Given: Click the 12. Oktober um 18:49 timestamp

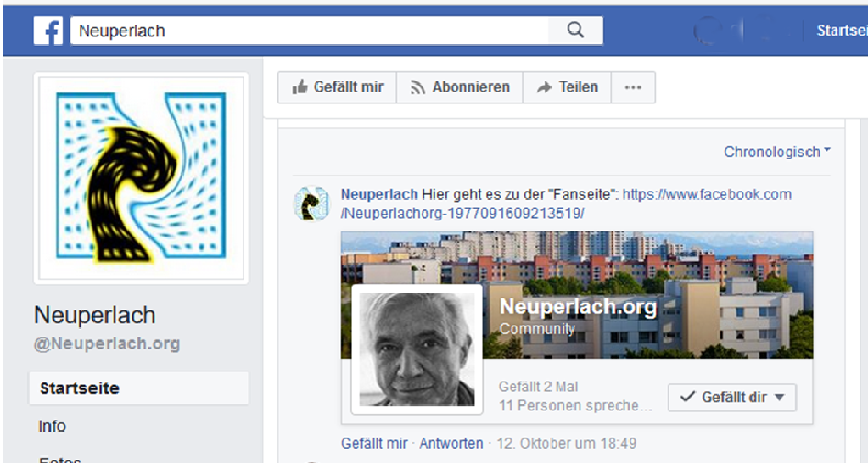Looking at the screenshot, I should [566, 443].
